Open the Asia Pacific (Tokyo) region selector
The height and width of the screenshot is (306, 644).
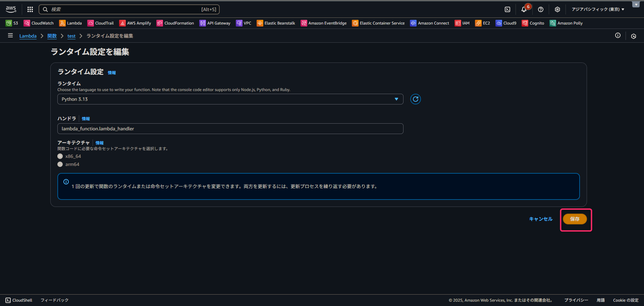[598, 9]
